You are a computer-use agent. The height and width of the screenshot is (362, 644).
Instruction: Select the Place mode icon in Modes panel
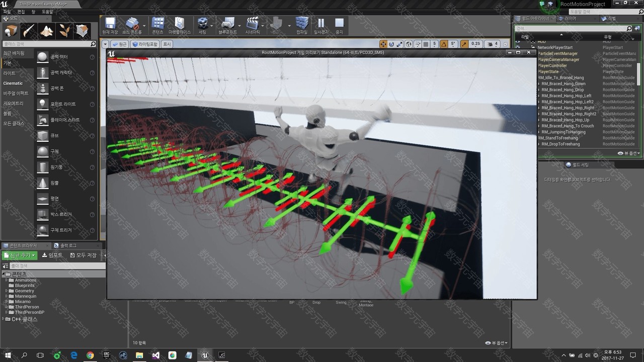click(x=11, y=31)
